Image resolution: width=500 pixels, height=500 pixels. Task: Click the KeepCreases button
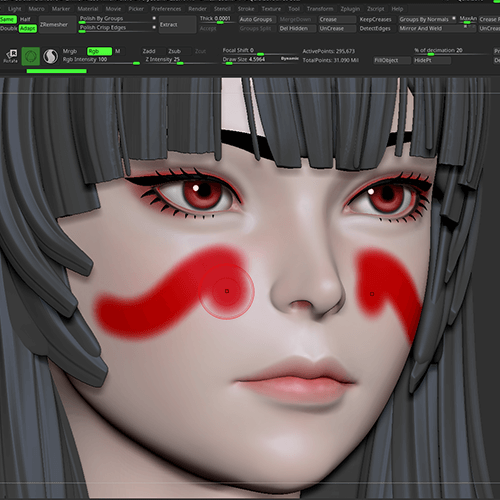pos(376,20)
